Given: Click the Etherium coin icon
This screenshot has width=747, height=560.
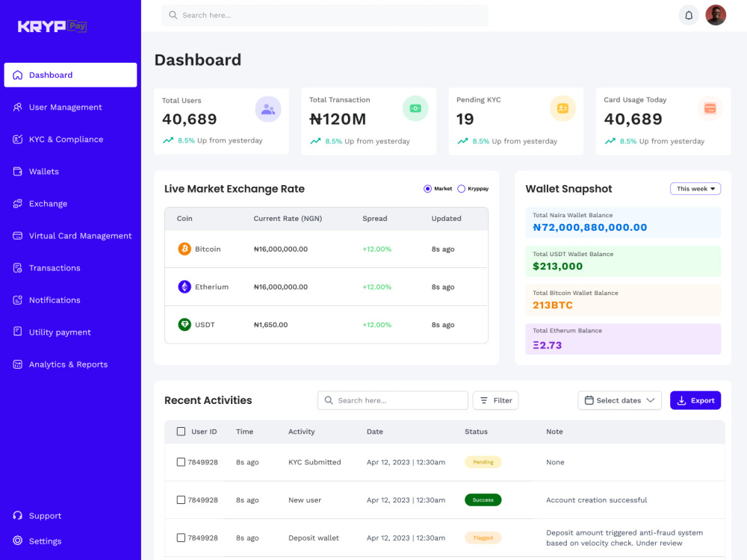Looking at the screenshot, I should 185,287.
